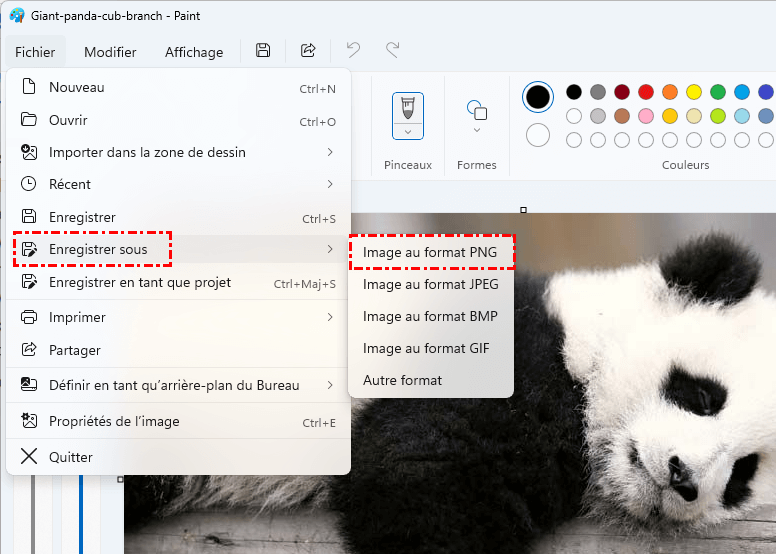Select the primary black color circle

tap(538, 97)
